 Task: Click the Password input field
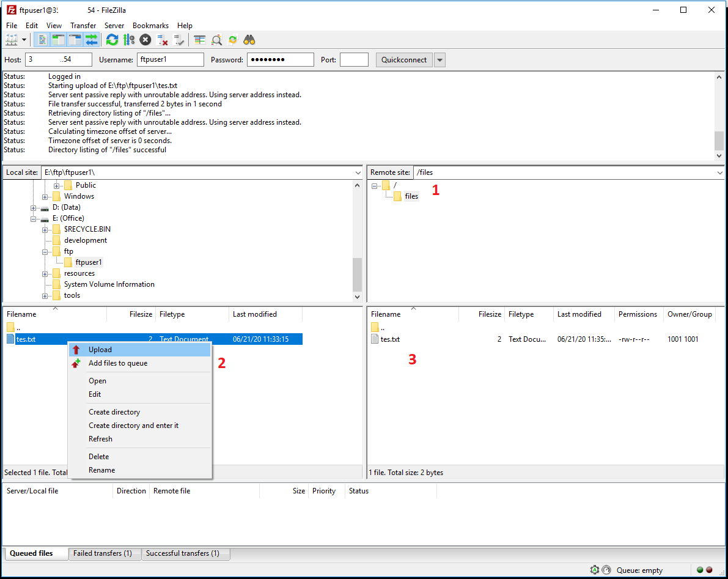point(281,59)
